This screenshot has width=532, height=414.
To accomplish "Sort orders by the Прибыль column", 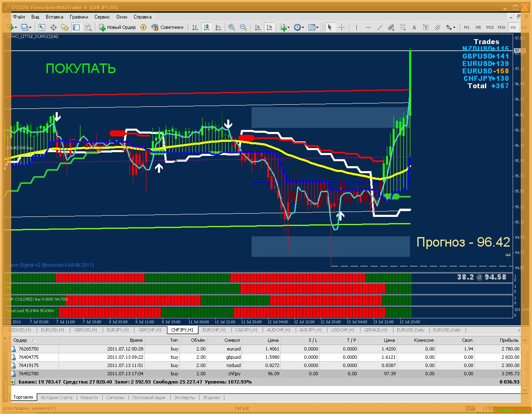I will pyautogui.click(x=498, y=340).
